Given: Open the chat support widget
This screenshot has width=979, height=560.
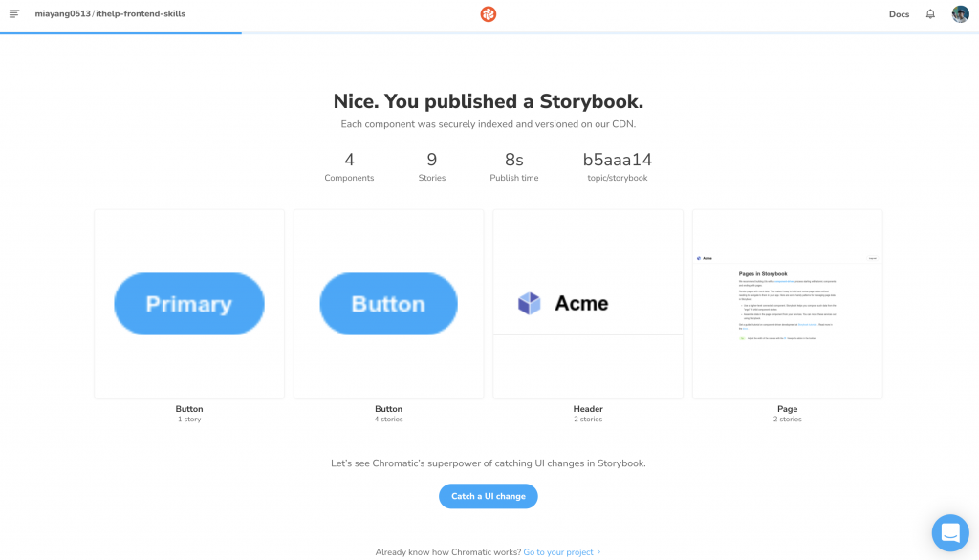Looking at the screenshot, I should pyautogui.click(x=950, y=532).
